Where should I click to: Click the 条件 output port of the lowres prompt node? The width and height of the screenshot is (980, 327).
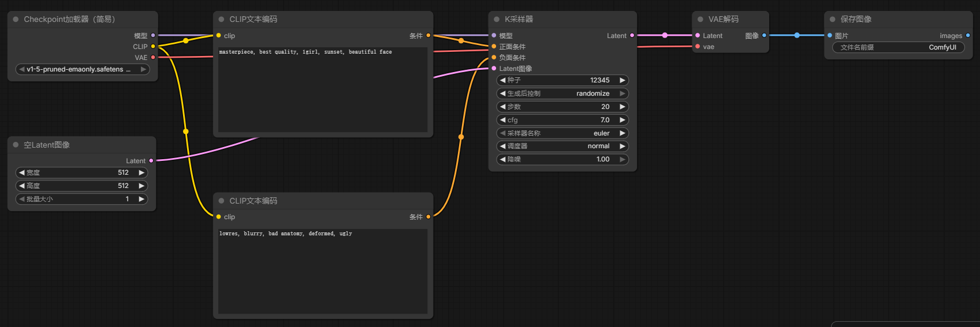428,217
